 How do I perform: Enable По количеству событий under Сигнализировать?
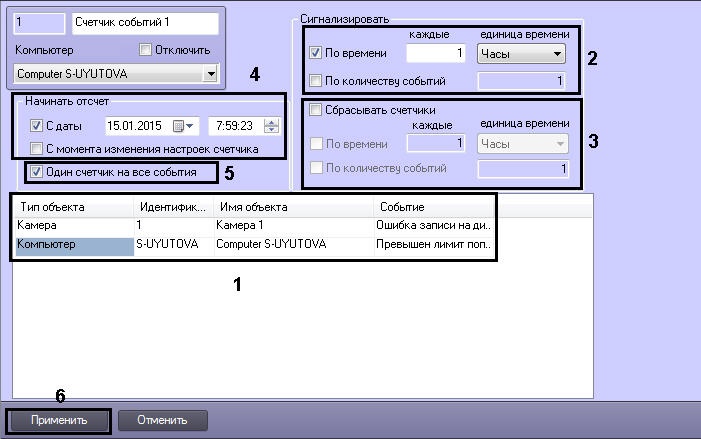(315, 80)
